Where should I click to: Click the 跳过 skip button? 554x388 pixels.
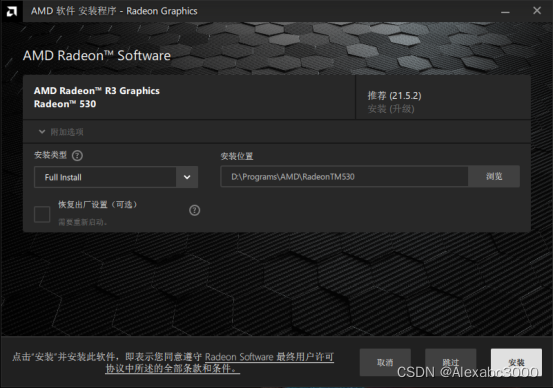coord(450,363)
